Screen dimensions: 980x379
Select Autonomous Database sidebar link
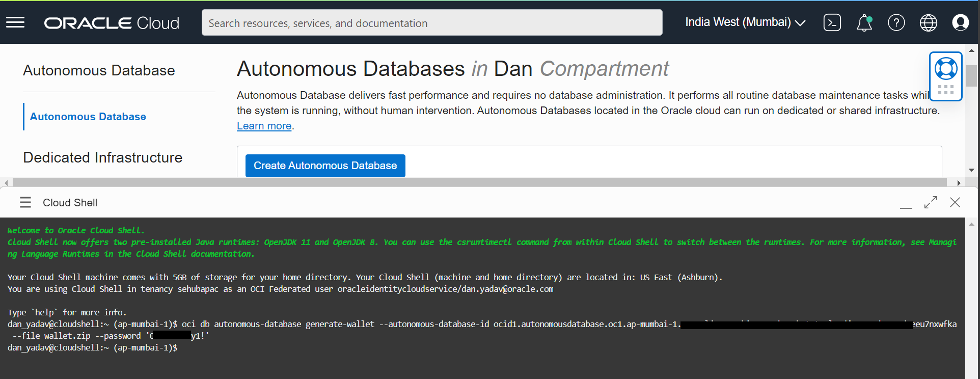point(88,117)
